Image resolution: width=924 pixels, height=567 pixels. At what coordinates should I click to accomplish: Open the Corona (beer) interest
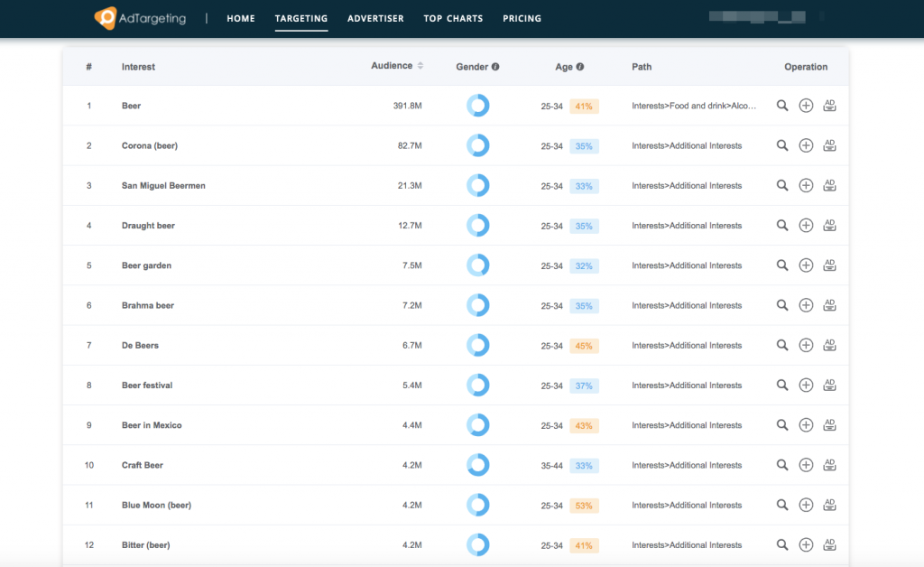pos(150,145)
